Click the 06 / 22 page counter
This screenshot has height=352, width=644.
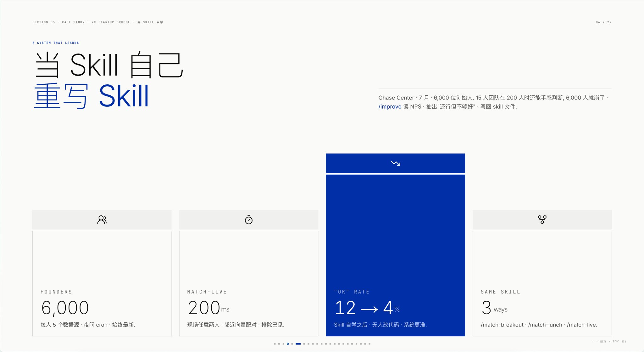(603, 22)
